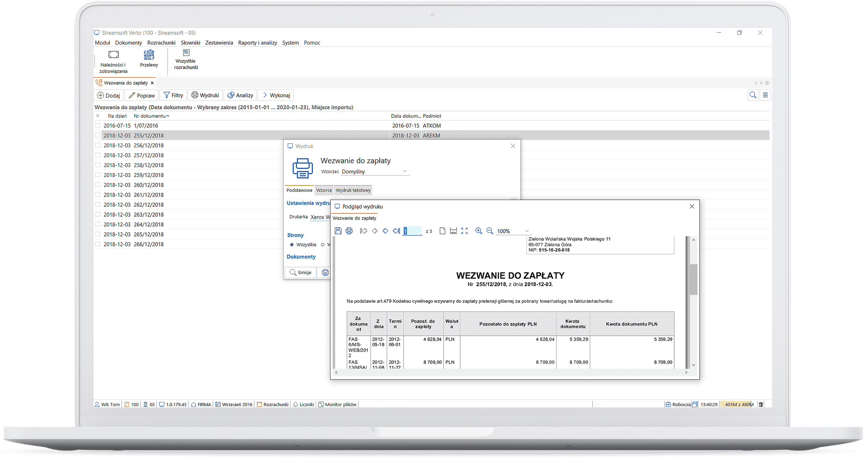This screenshot has width=868, height=472.
Task: Print from the preview toolbar
Action: 349,231
